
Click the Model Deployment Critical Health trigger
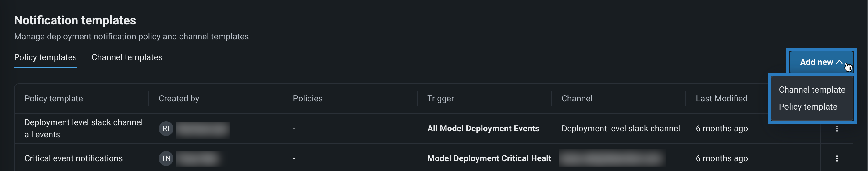coord(489,158)
